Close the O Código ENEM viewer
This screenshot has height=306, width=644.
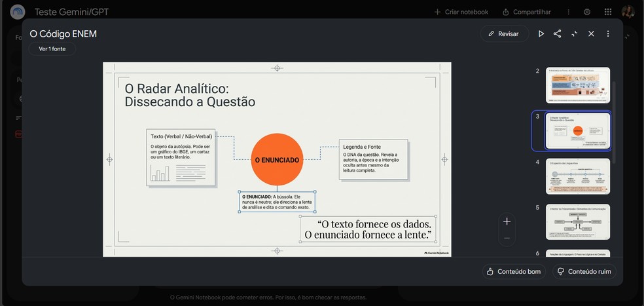click(x=591, y=33)
